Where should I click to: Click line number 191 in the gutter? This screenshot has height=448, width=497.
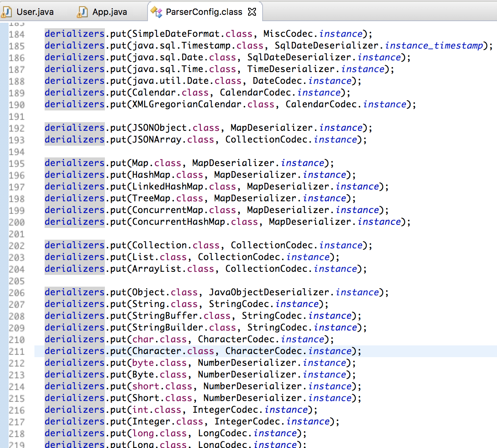tap(17, 117)
